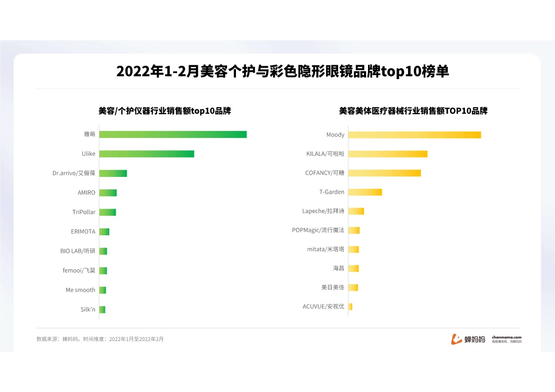Click the 美容美体医疗器械行业销售额TOP10品牌 chart title
The height and width of the screenshot is (392, 555).
coord(413,111)
